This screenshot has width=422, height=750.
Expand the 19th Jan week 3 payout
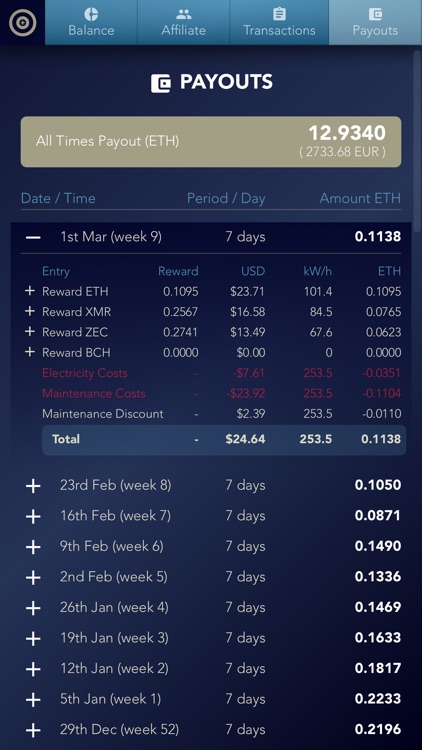(33, 639)
